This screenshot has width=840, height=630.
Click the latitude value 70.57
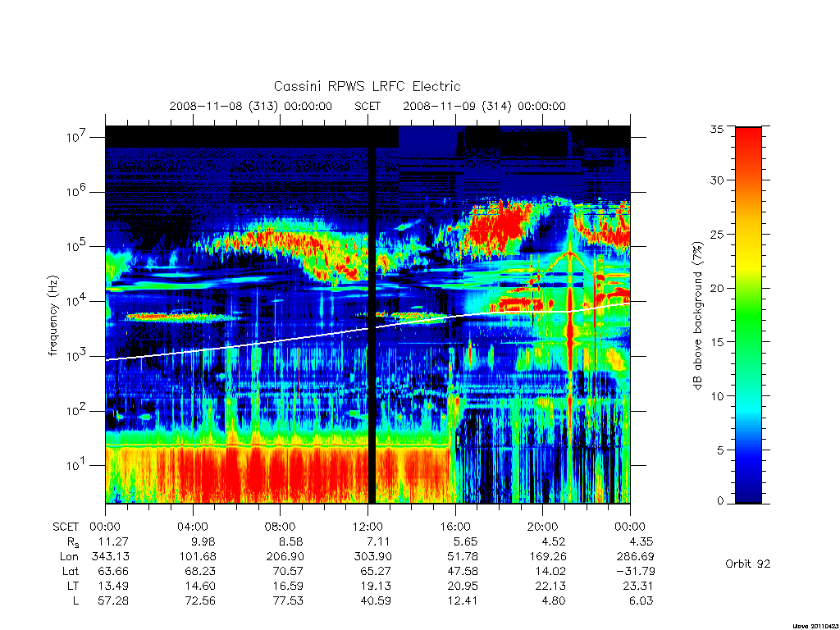[x=288, y=571]
